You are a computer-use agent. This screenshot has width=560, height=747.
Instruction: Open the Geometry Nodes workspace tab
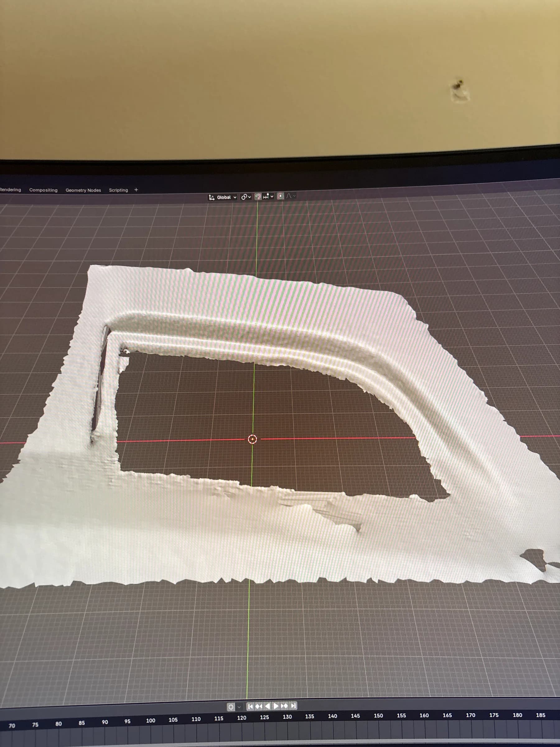pyautogui.click(x=83, y=190)
